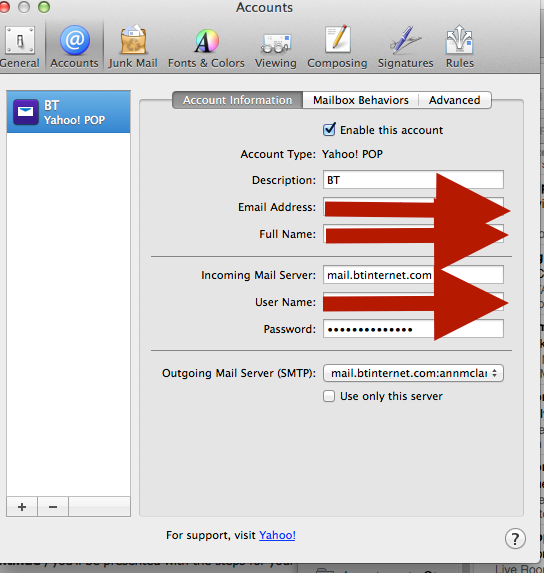Open the General preferences pane
This screenshot has height=573, width=544.
click(x=19, y=46)
